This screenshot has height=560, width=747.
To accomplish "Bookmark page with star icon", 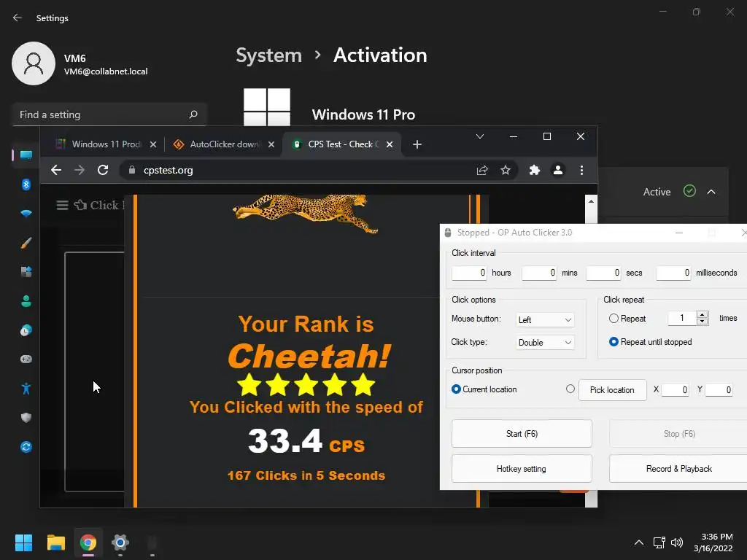I will 506,170.
